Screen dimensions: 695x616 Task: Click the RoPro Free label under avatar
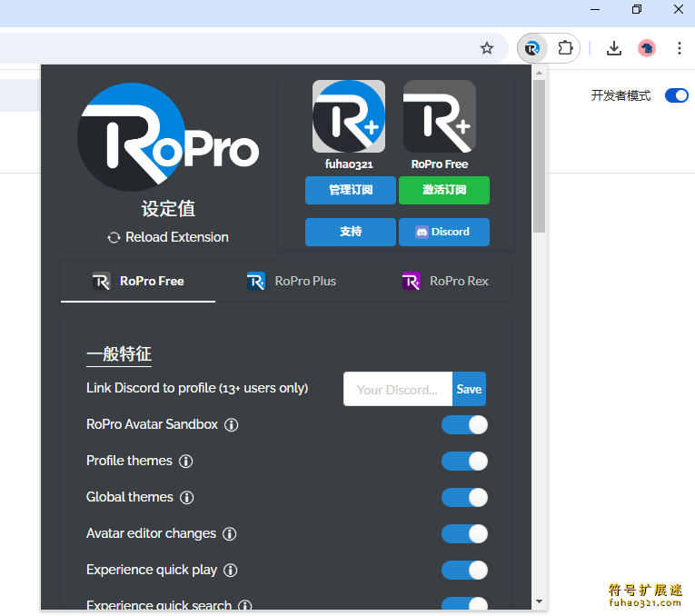coord(439,164)
